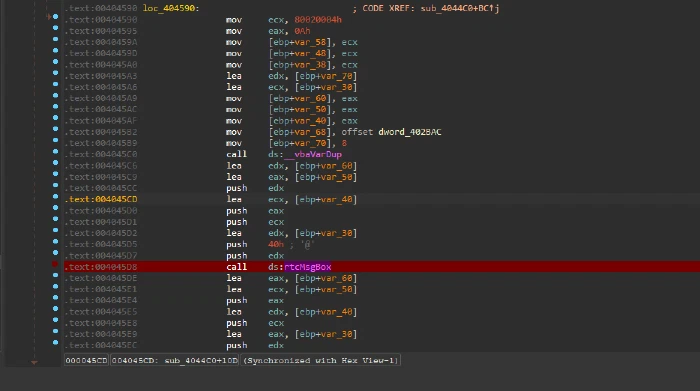Click the lea mnemonic at 004045CD
This screenshot has width=700, height=391.
pos(233,200)
